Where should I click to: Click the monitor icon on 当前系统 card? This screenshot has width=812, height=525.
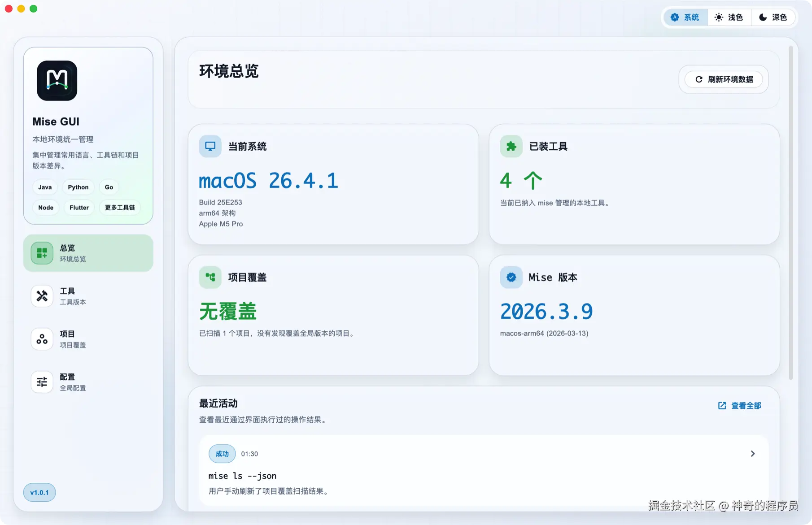[210, 146]
